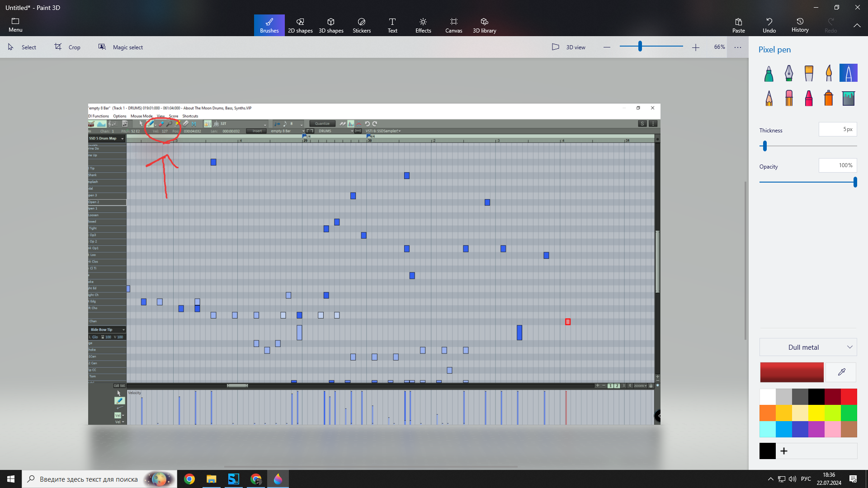This screenshot has height=488, width=868.
Task: Open the Paint 3D taskbar icon
Action: click(x=278, y=479)
